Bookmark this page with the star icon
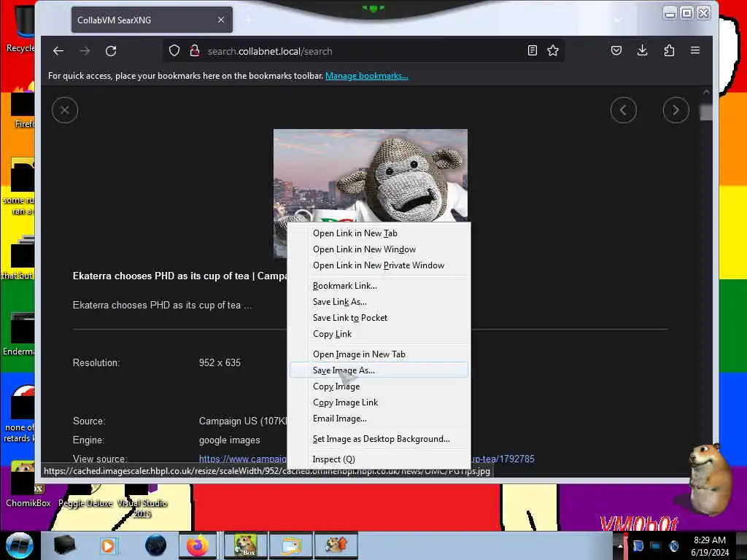The width and height of the screenshot is (747, 560). click(x=553, y=50)
